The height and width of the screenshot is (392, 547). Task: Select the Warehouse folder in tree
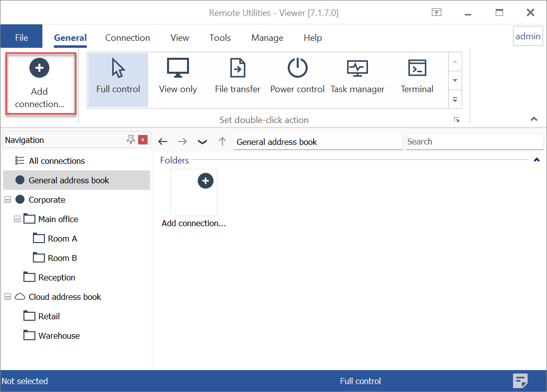(59, 336)
